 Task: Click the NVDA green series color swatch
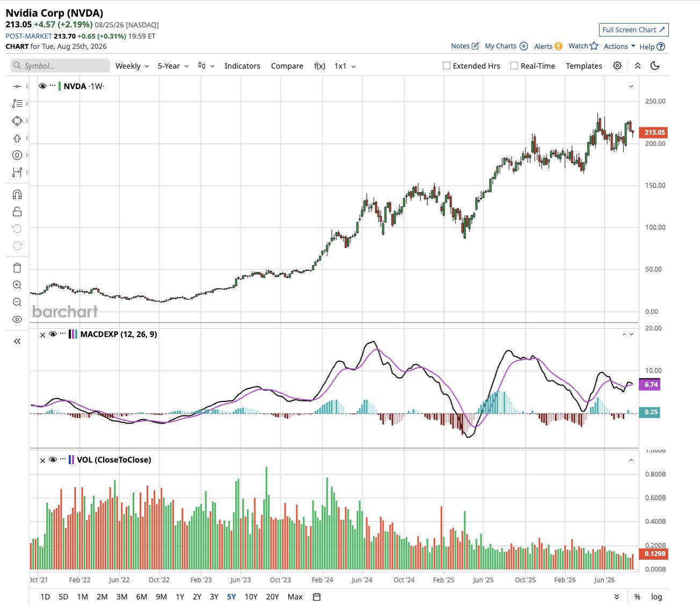tap(60, 86)
